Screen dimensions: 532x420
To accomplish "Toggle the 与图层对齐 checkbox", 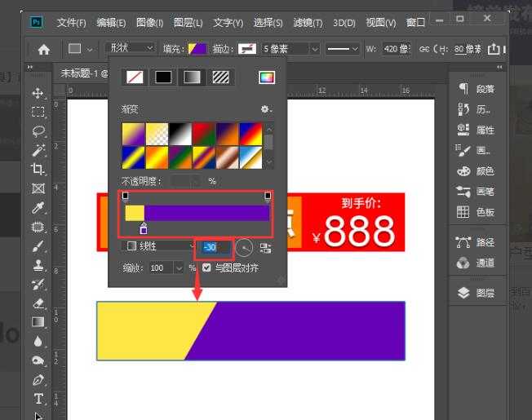I will [x=206, y=267].
